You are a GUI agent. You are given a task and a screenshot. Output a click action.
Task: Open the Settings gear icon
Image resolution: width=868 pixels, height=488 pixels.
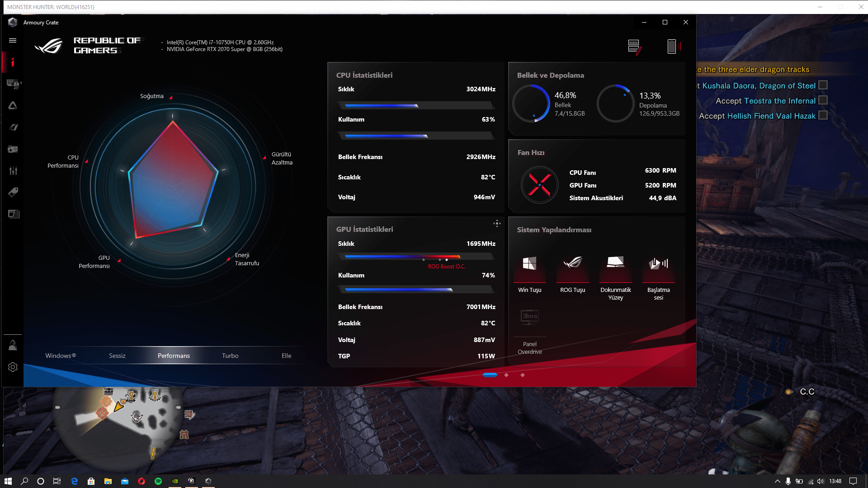13,367
